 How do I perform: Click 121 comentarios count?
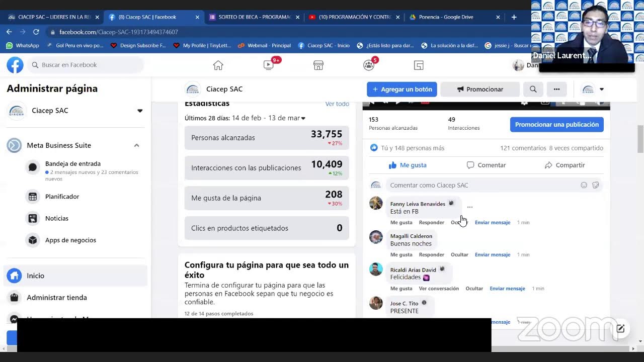click(x=523, y=148)
